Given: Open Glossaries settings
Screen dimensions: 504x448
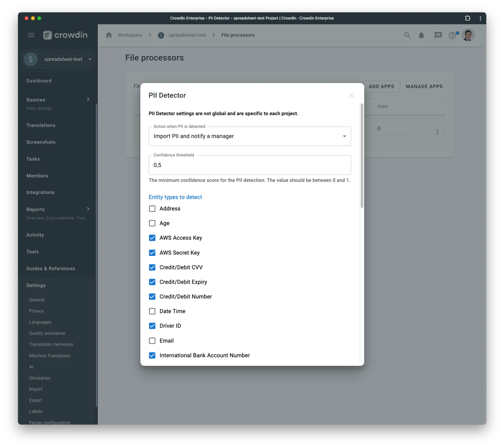Looking at the screenshot, I should coord(40,378).
